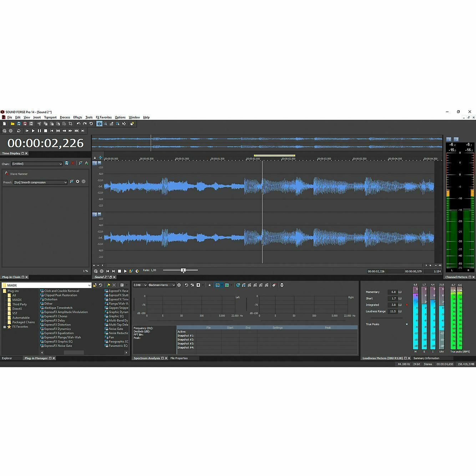Screen dimensions: 476x476
Task: Select the VST plug-in folder
Action: (x=12, y=313)
